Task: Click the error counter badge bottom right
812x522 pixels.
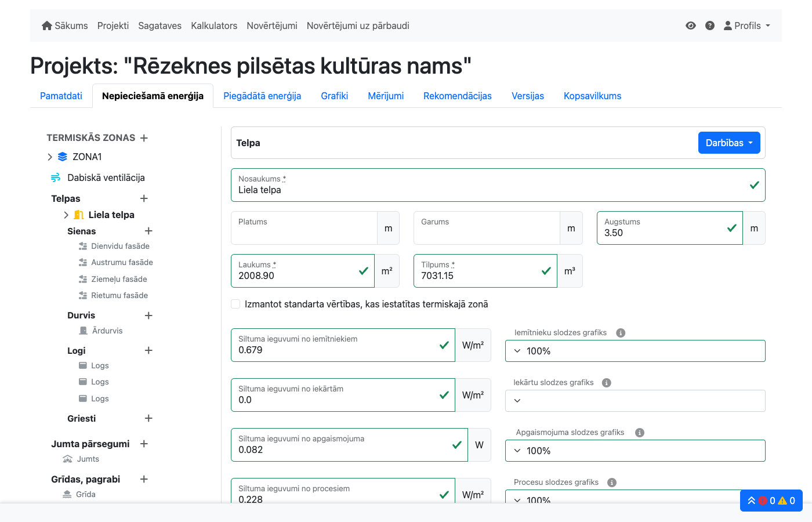Action: (x=764, y=500)
